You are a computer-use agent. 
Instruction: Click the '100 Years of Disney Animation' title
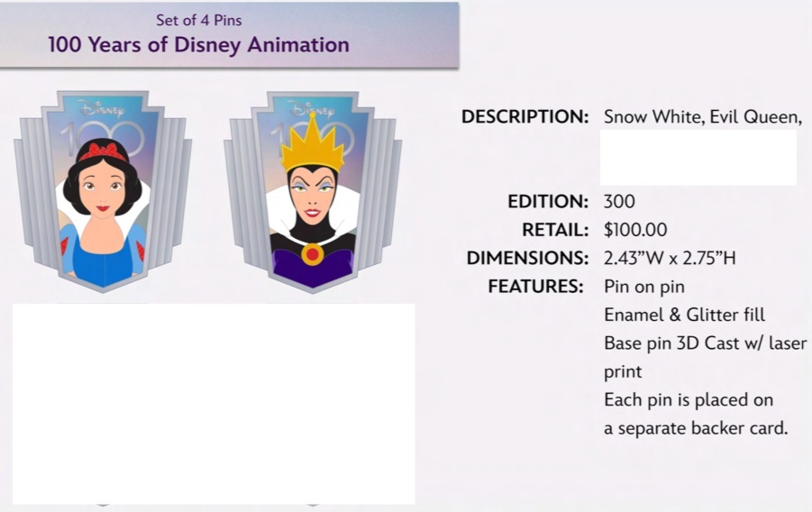click(x=199, y=44)
